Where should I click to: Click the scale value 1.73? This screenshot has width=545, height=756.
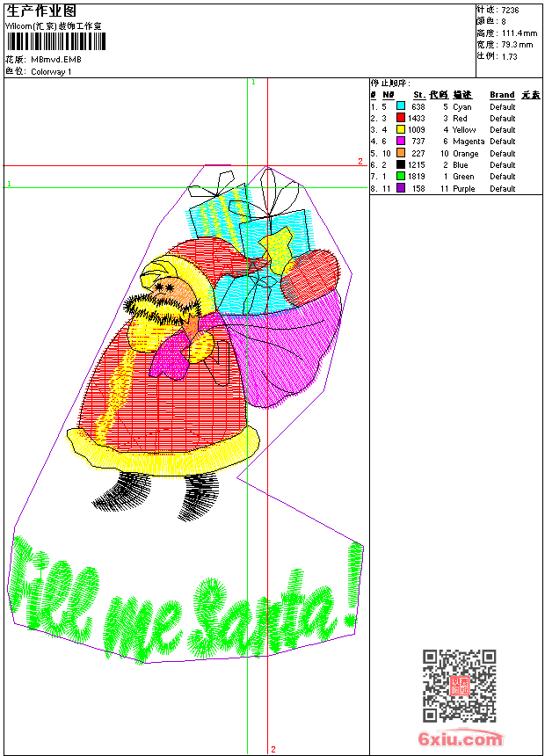[x=509, y=56]
